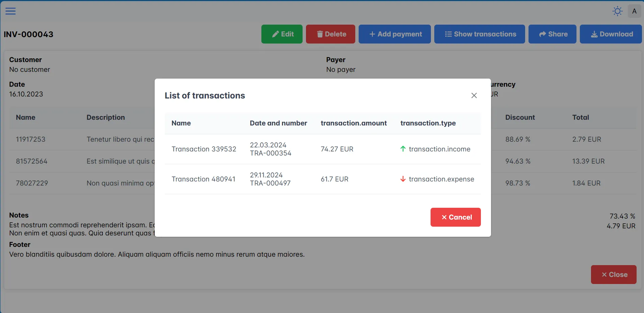This screenshot has width=644, height=313.
Task: Click the green income arrow for Transaction 339532
Action: (x=403, y=149)
